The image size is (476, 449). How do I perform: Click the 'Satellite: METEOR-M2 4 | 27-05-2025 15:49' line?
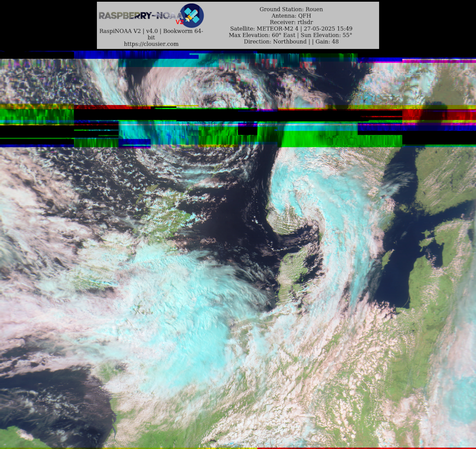pyautogui.click(x=291, y=29)
